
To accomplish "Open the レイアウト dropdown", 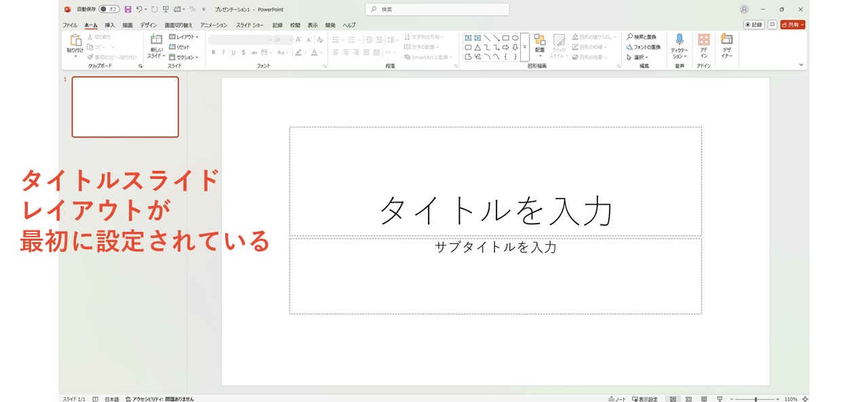I will pyautogui.click(x=184, y=37).
